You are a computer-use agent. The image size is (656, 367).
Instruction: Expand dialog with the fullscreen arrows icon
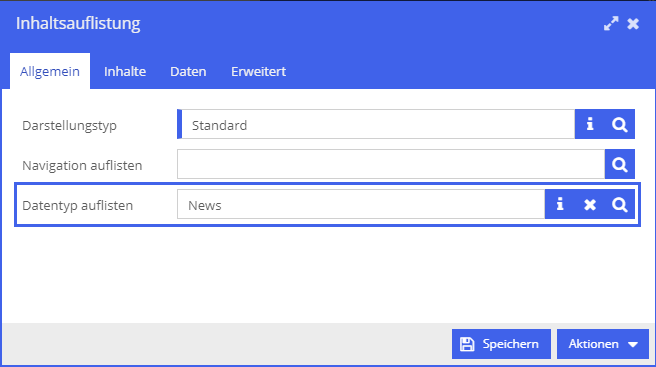(x=611, y=24)
